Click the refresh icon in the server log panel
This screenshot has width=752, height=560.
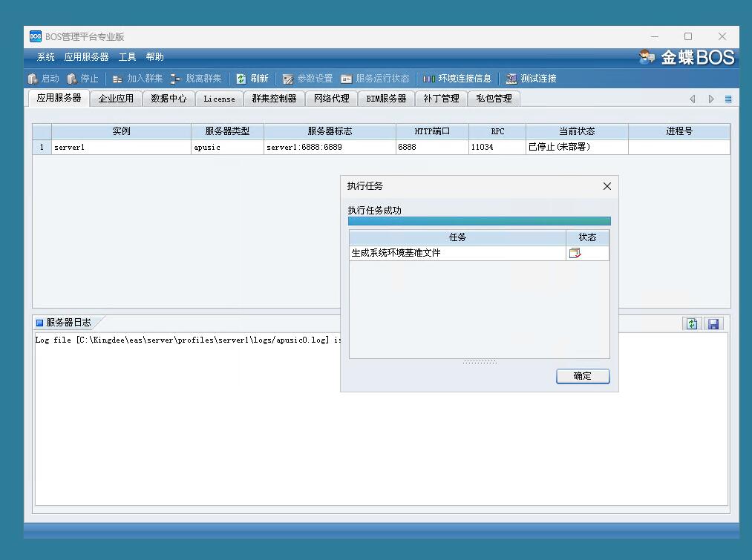692,324
